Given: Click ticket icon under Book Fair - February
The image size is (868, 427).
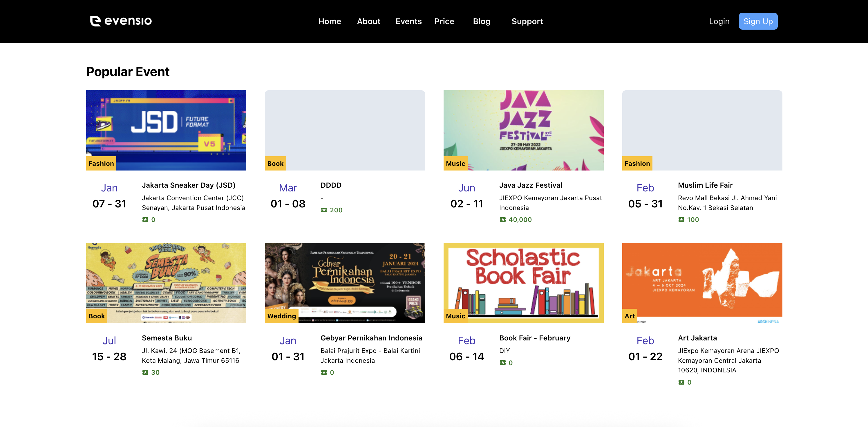Looking at the screenshot, I should 502,363.
